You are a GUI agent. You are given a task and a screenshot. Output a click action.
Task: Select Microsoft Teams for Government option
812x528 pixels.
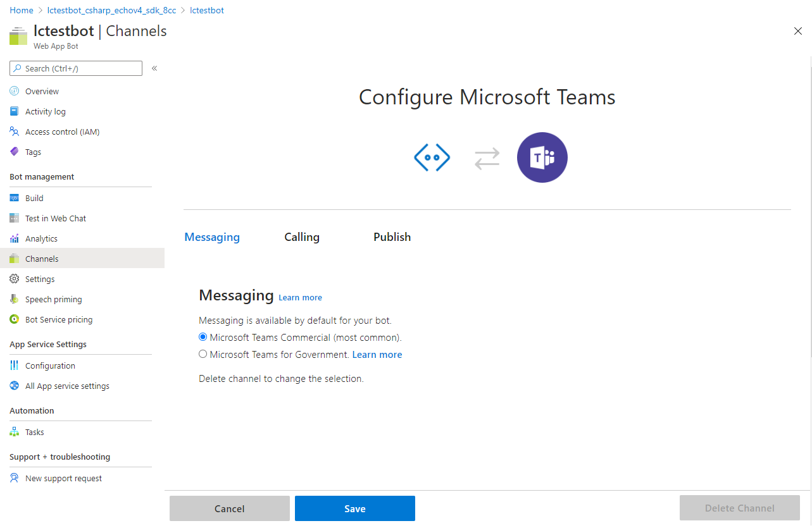click(203, 354)
